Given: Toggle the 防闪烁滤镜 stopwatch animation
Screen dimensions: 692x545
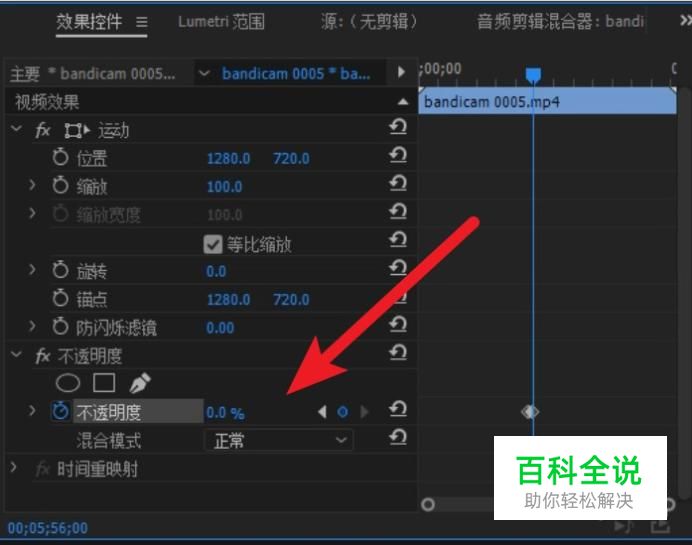Looking at the screenshot, I should (x=60, y=327).
